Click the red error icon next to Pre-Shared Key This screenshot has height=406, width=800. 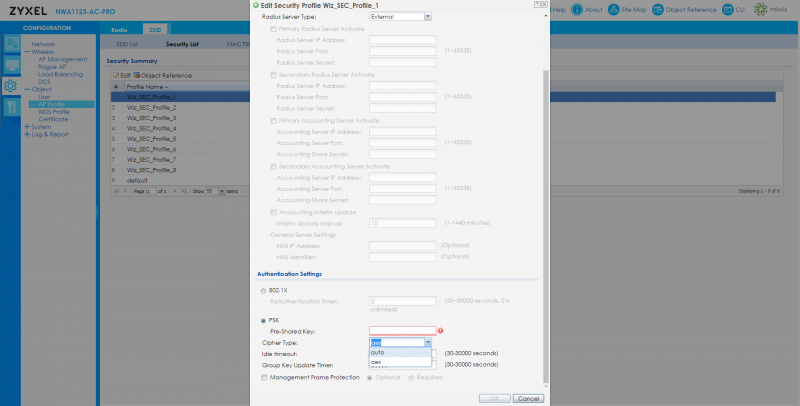tap(440, 331)
